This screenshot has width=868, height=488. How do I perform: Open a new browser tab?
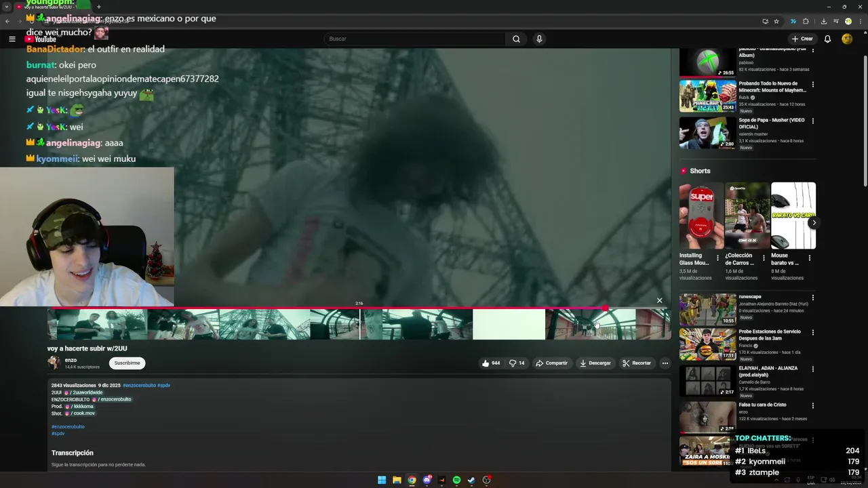coord(98,7)
